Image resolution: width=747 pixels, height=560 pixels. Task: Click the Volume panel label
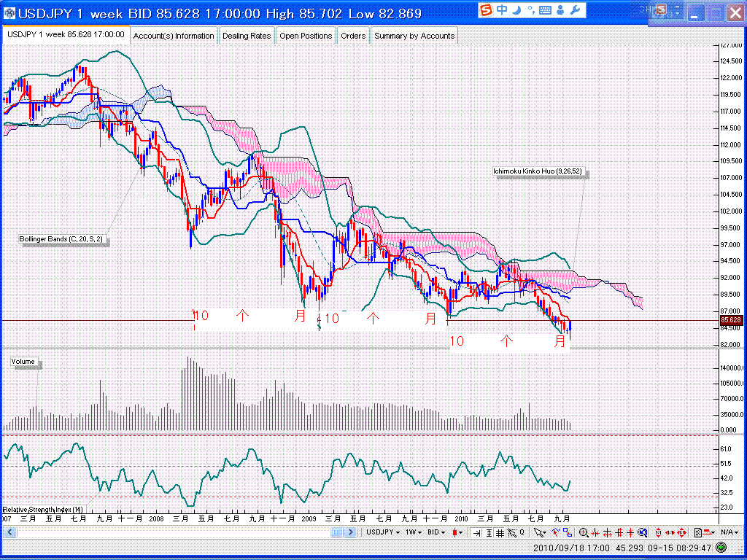(23, 362)
